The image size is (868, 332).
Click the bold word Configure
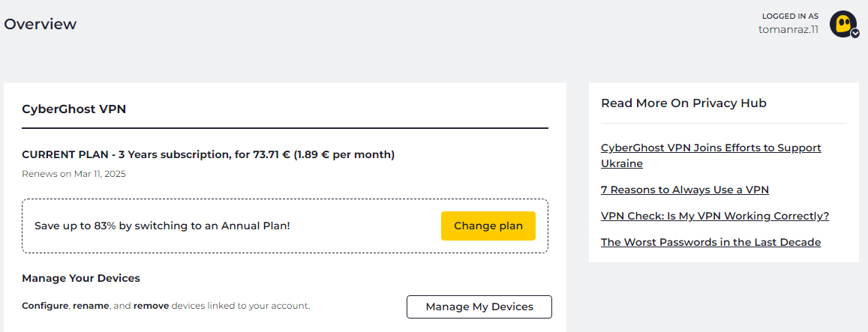coord(45,306)
